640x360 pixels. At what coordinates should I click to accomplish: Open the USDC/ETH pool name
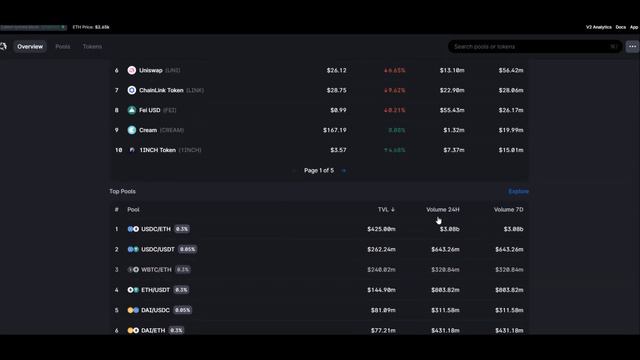coord(156,229)
